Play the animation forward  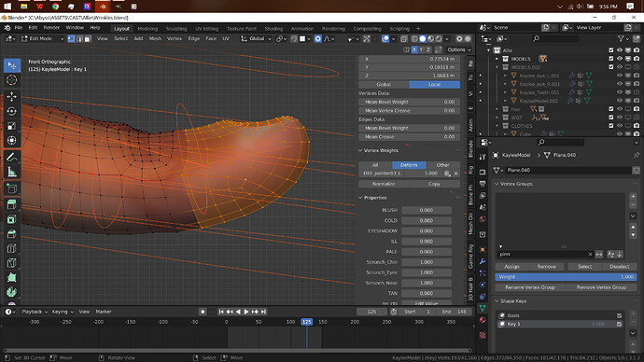point(246,312)
